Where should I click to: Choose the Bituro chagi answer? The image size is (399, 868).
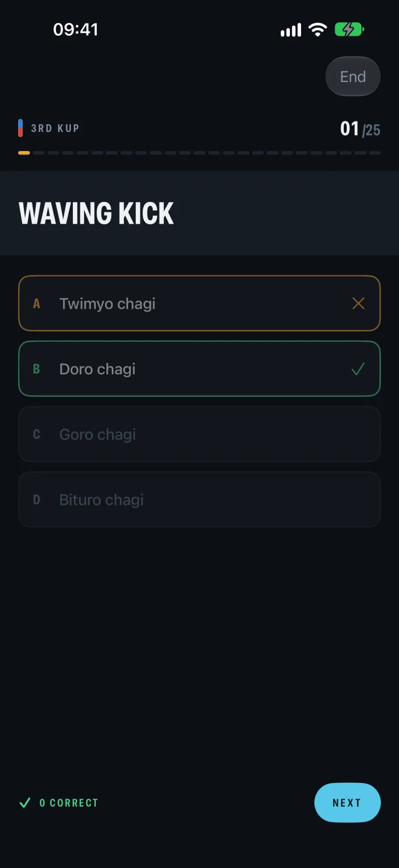pos(199,499)
